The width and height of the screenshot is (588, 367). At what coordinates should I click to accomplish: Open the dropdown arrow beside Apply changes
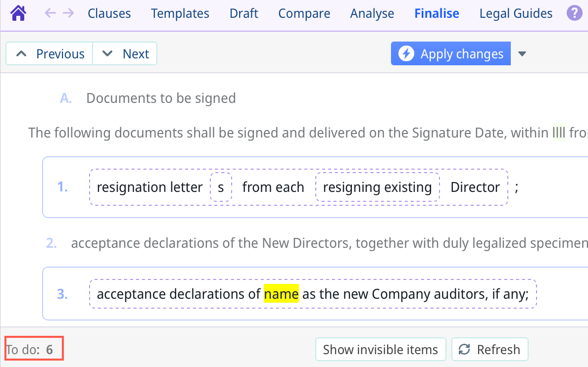tap(522, 53)
